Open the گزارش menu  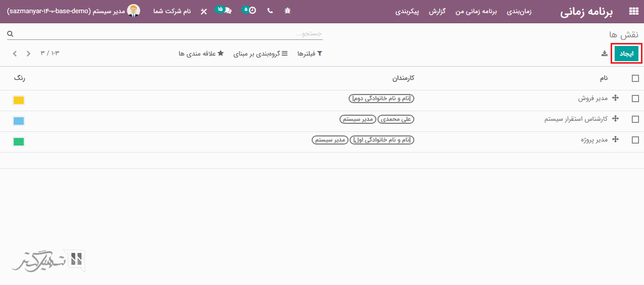[437, 11]
